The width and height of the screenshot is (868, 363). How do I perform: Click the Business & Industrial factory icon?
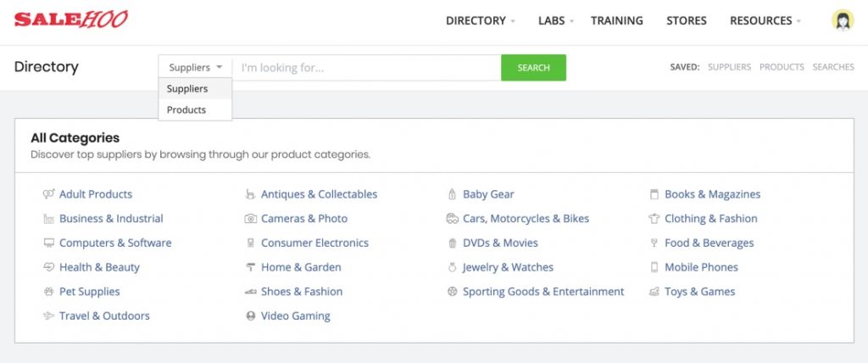(x=48, y=218)
